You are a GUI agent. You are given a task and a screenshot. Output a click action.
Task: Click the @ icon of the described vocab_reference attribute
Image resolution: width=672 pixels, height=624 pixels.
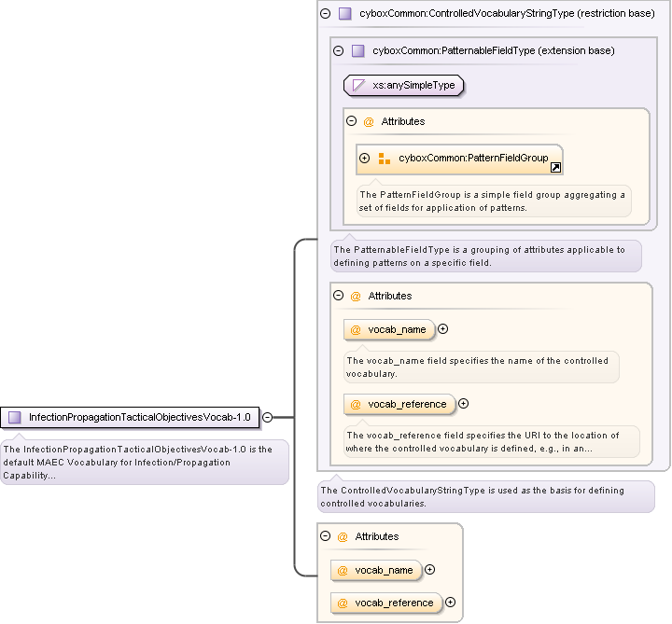(x=356, y=404)
